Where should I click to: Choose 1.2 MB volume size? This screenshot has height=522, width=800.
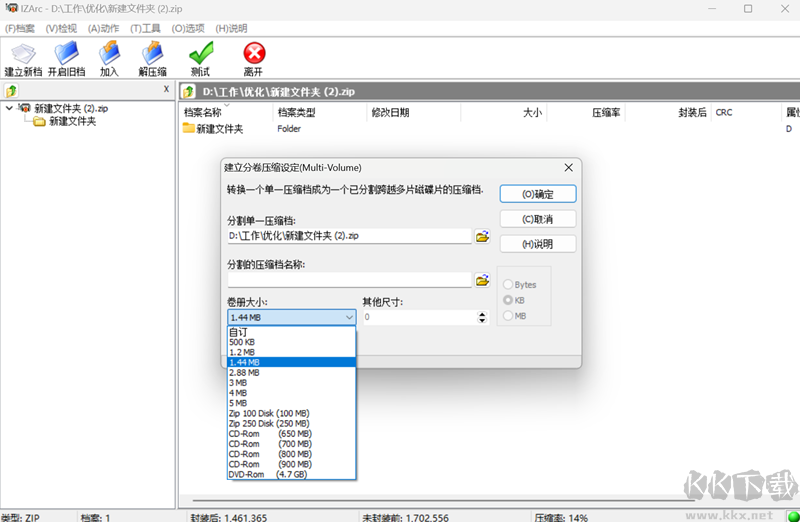[x=291, y=352]
